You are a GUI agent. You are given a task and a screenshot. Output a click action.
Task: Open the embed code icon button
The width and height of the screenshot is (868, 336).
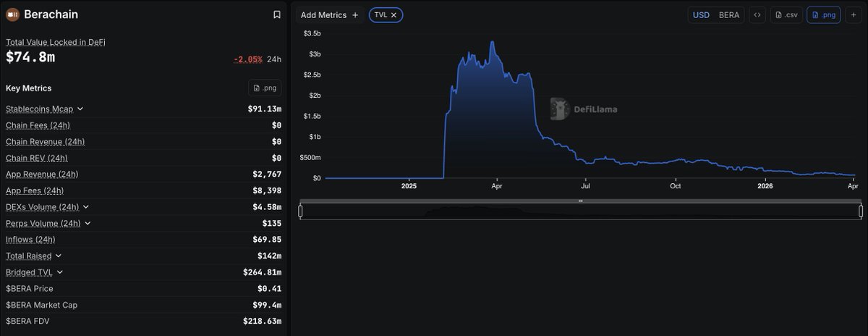tap(757, 14)
